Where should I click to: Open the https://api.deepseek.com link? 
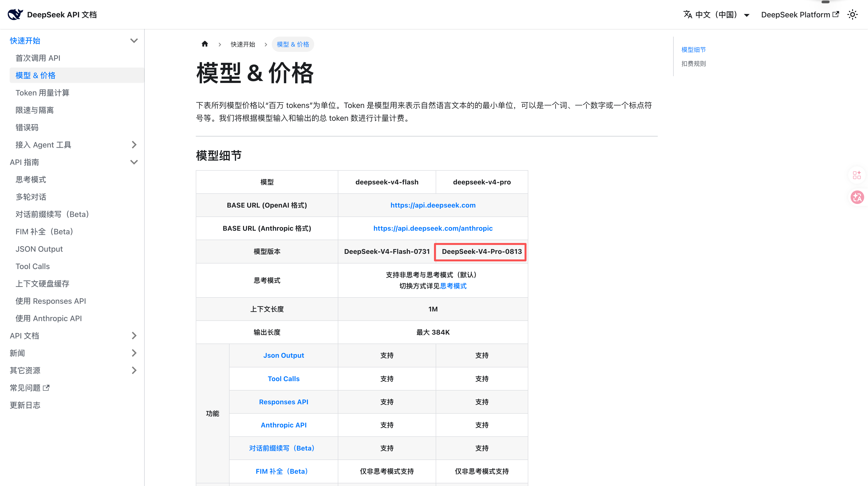(x=433, y=205)
